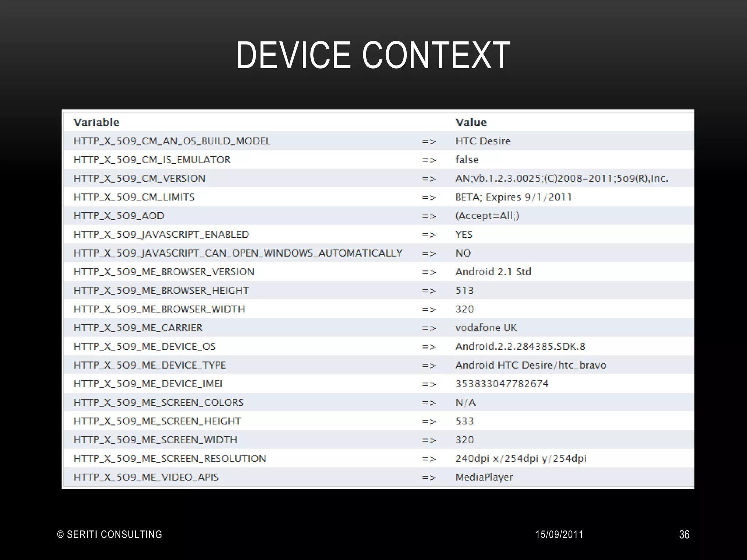Click slide number 36
This screenshot has width=747, height=560.
tap(684, 534)
